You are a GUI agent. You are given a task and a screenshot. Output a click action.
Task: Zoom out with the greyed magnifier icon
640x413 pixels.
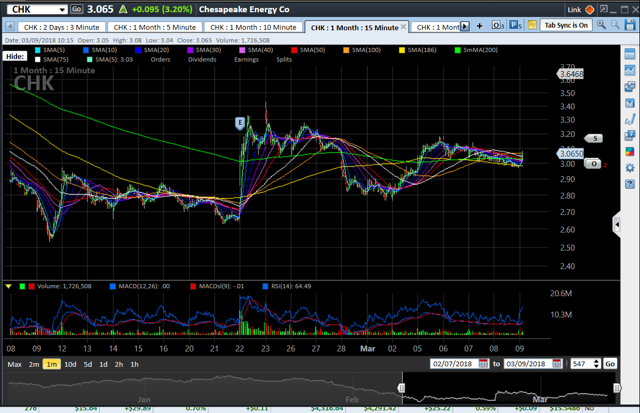615,24
